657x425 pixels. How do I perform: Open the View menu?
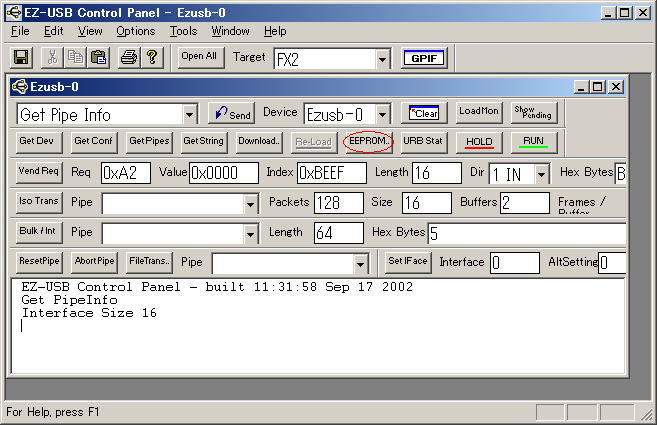[90, 31]
